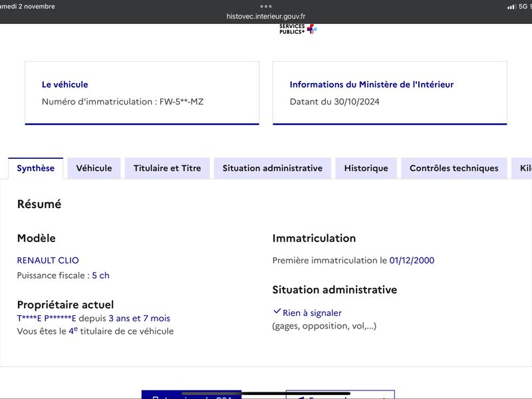532x399 pixels.
Task: Click the Datant du 30/10/2024 text
Action: (334, 102)
